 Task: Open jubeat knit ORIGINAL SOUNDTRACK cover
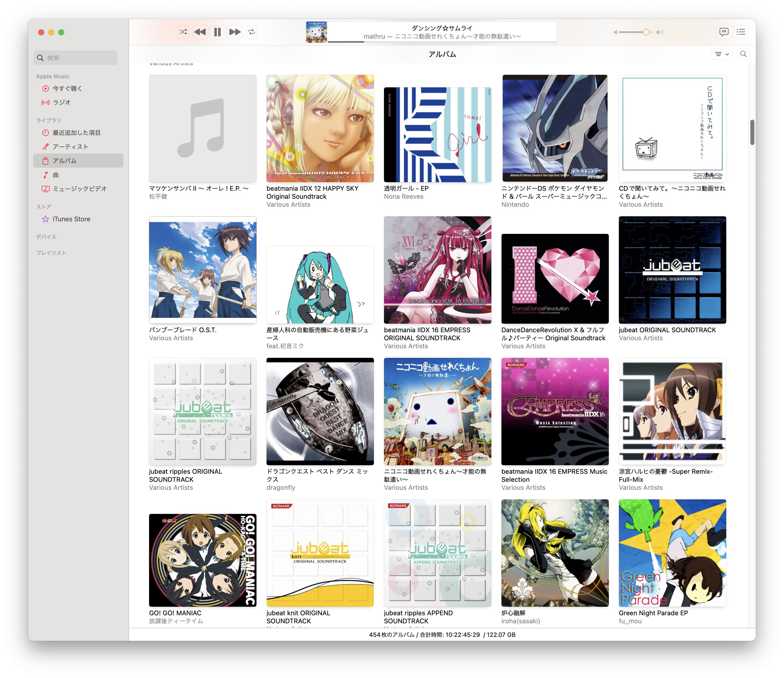[x=320, y=553]
